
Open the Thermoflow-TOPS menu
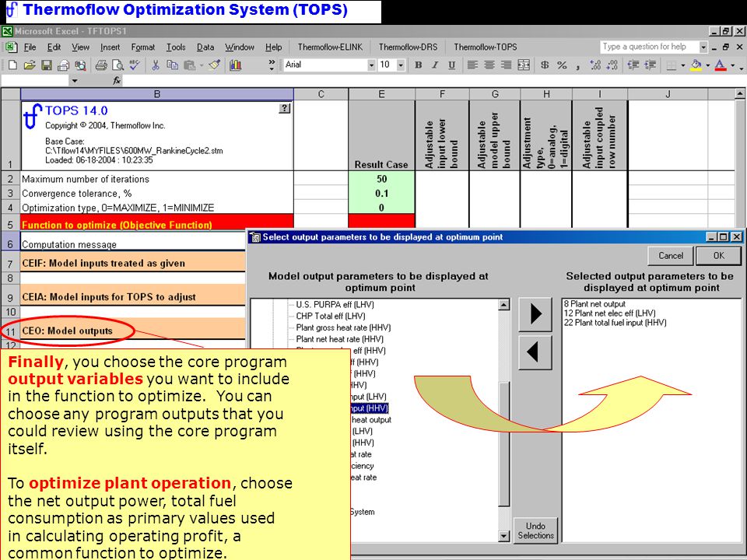pyautogui.click(x=485, y=47)
